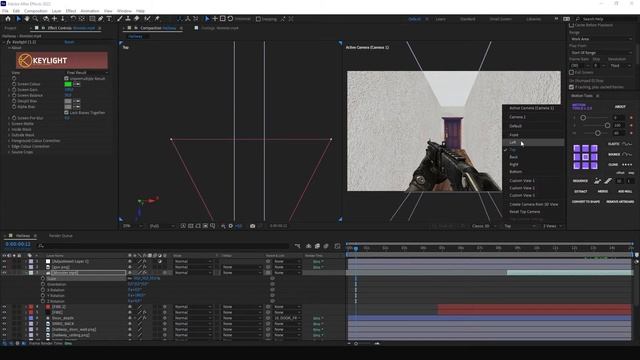This screenshot has width=640, height=360.
Task: Select the Selection arrow tool
Action: coord(18,19)
